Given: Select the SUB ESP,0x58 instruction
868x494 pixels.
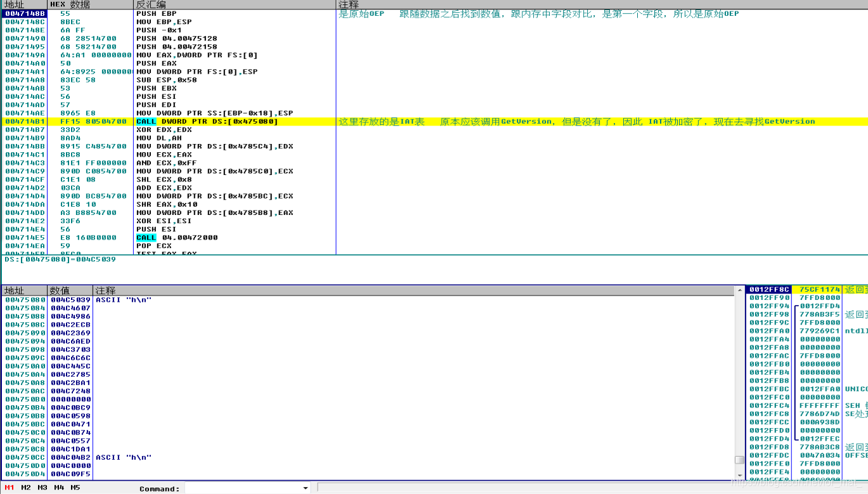Looking at the screenshot, I should tap(167, 80).
